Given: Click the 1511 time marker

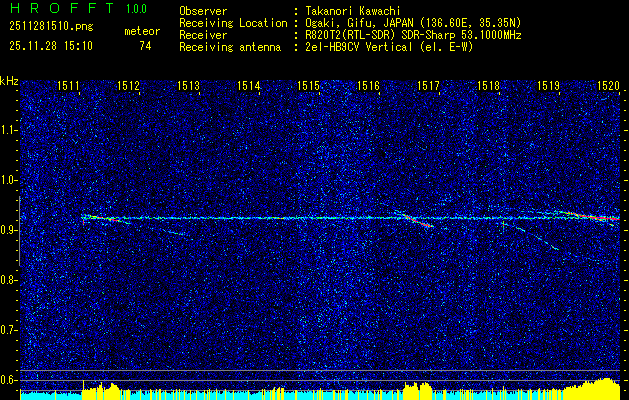Looking at the screenshot, I should (x=69, y=85).
